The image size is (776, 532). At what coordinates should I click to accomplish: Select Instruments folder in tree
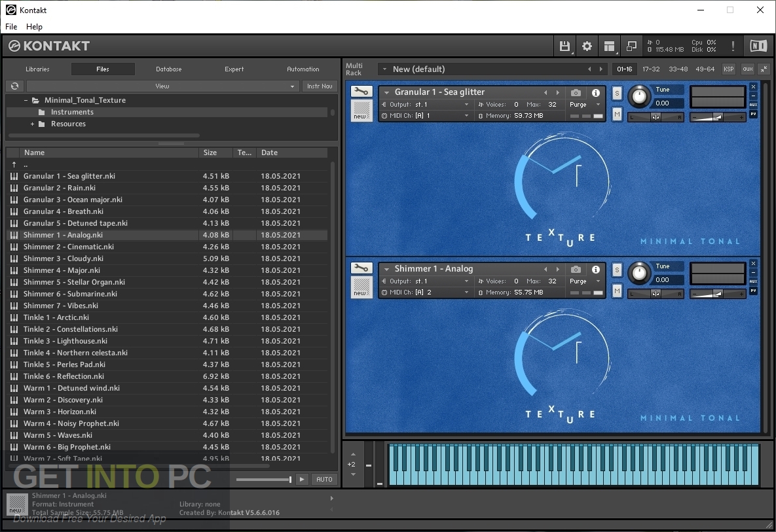pos(72,113)
